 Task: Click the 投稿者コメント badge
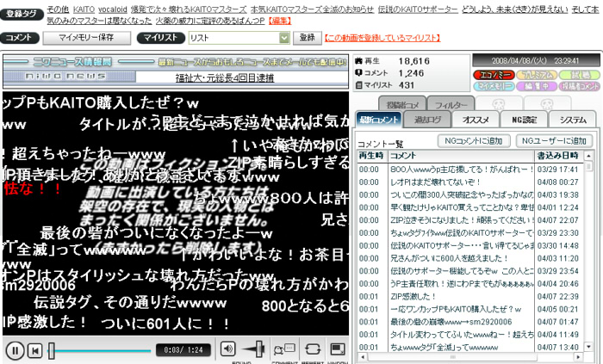click(579, 86)
